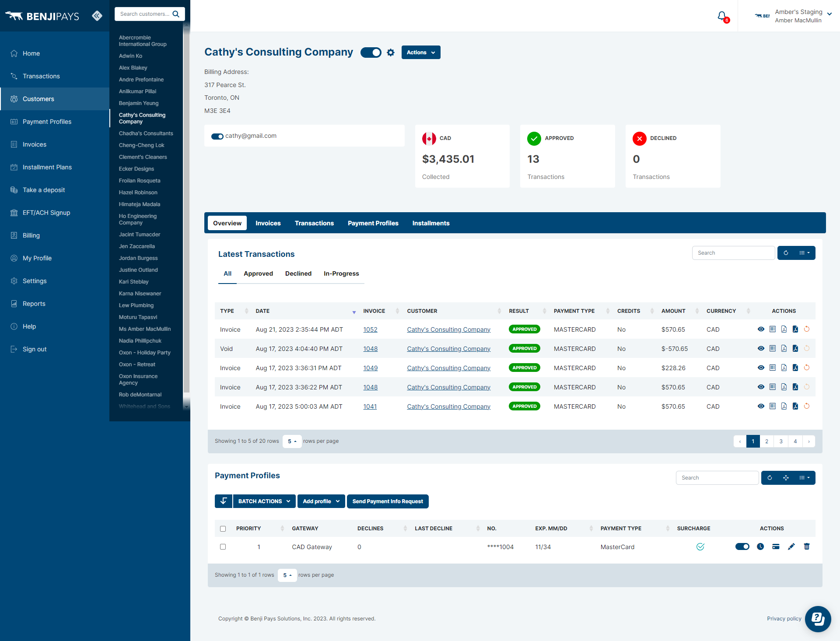Click Send Payment Info Request button

click(x=387, y=501)
